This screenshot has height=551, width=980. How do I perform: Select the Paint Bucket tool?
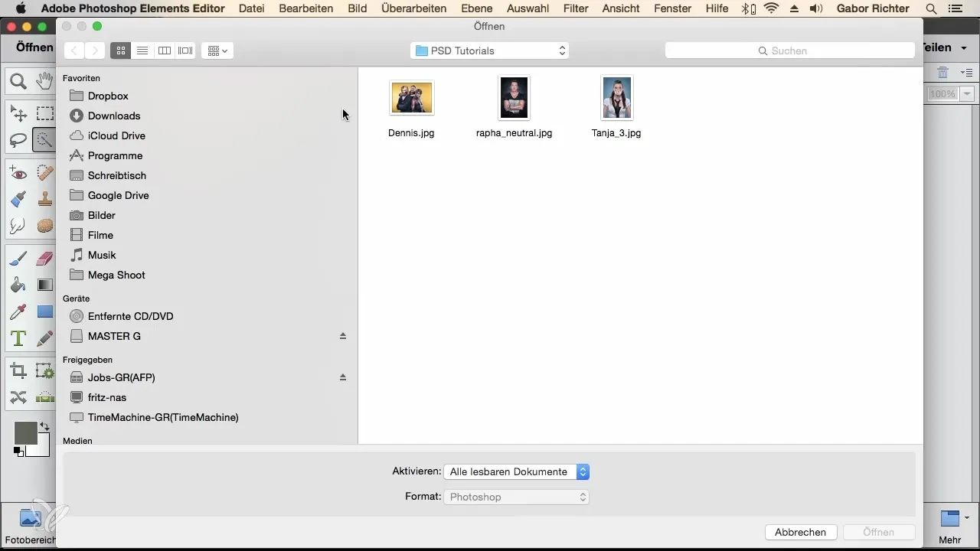(18, 285)
